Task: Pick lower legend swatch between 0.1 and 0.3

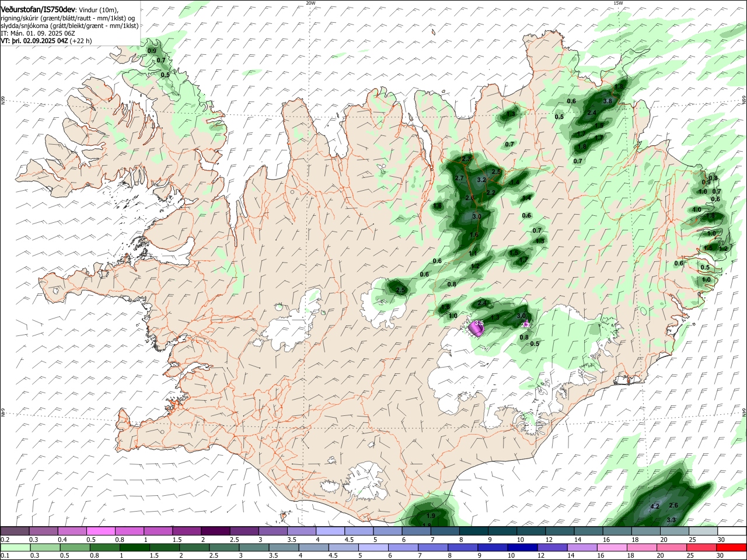Action: point(15,547)
